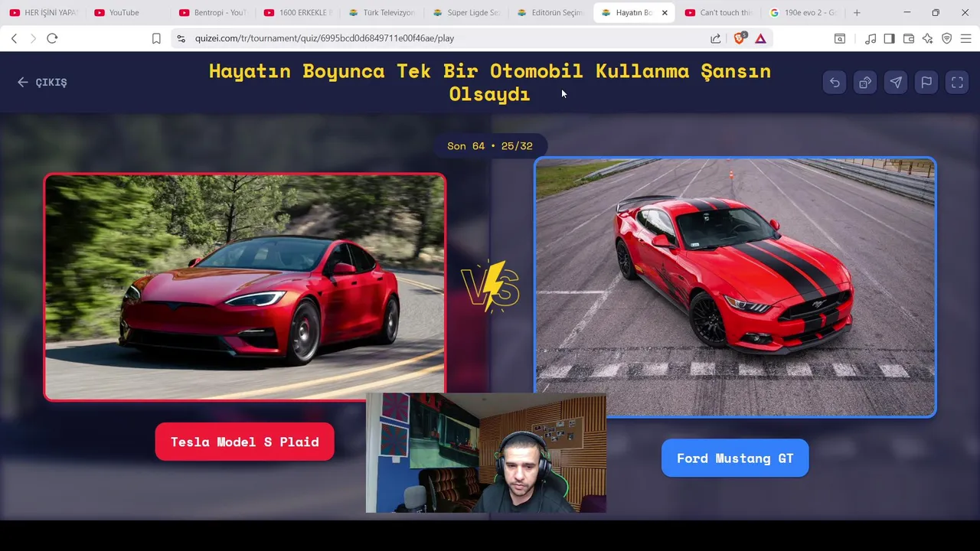The height and width of the screenshot is (551, 980).
Task: Select the red Mustang car image
Action: pyautogui.click(x=735, y=287)
